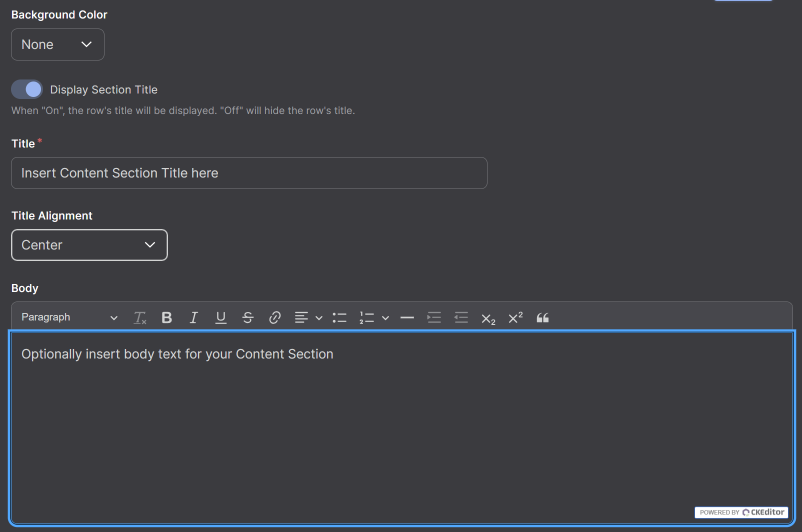
Task: Decrease indent in the editor
Action: 461,317
